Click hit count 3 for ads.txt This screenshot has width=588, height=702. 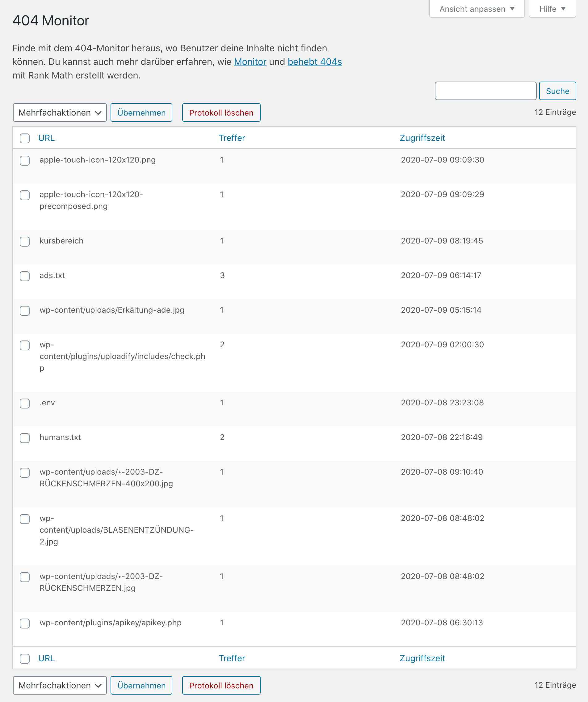[222, 275]
